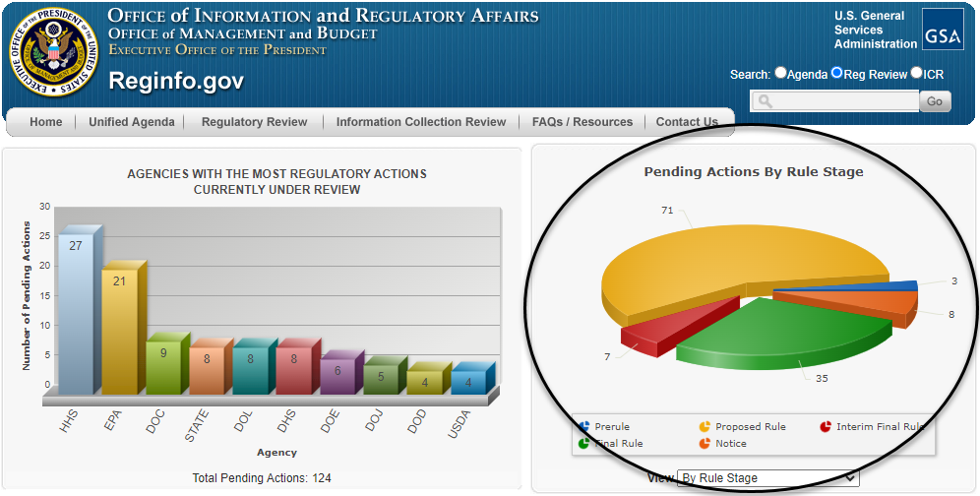Image resolution: width=980 pixels, height=496 pixels.
Task: Open Information Collection Review menu
Action: click(x=420, y=122)
